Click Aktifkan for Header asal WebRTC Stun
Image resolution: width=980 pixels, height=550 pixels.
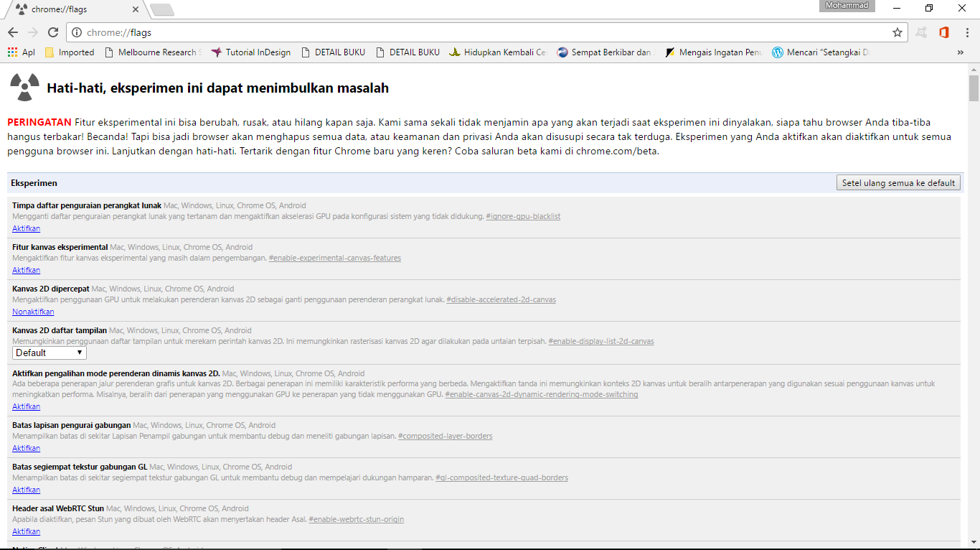pyautogui.click(x=26, y=531)
